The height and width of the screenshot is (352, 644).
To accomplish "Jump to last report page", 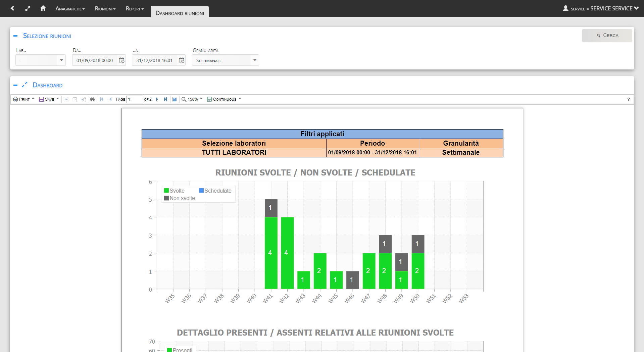I will tap(165, 99).
